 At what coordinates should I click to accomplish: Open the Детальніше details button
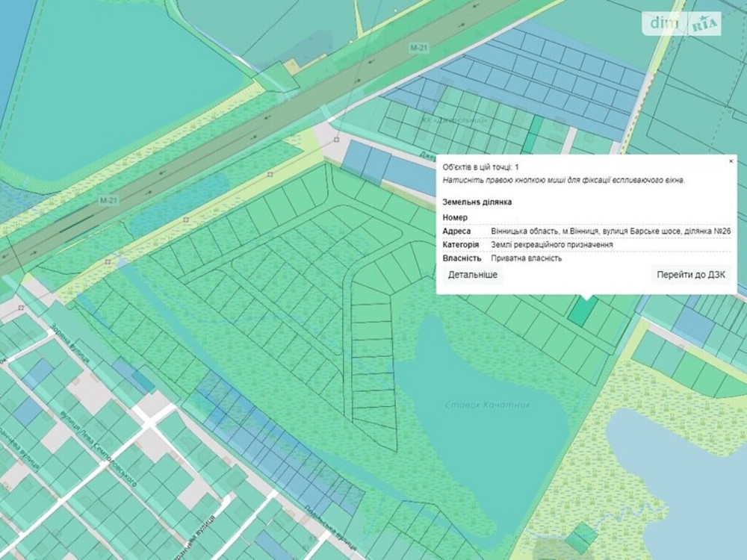click(x=473, y=275)
